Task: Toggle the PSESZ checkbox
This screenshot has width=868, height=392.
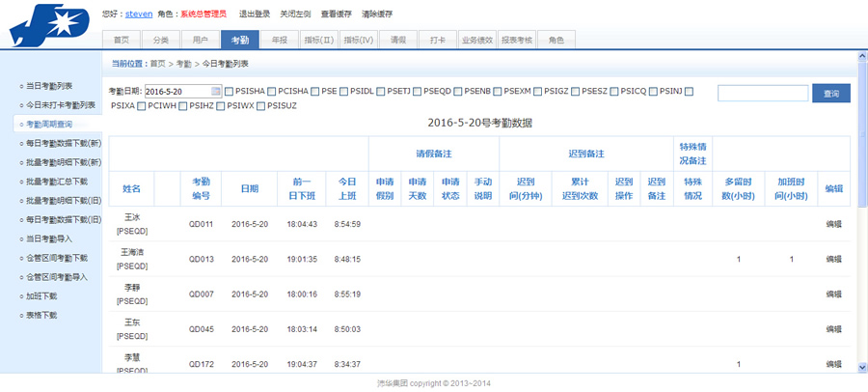Action: [576, 92]
